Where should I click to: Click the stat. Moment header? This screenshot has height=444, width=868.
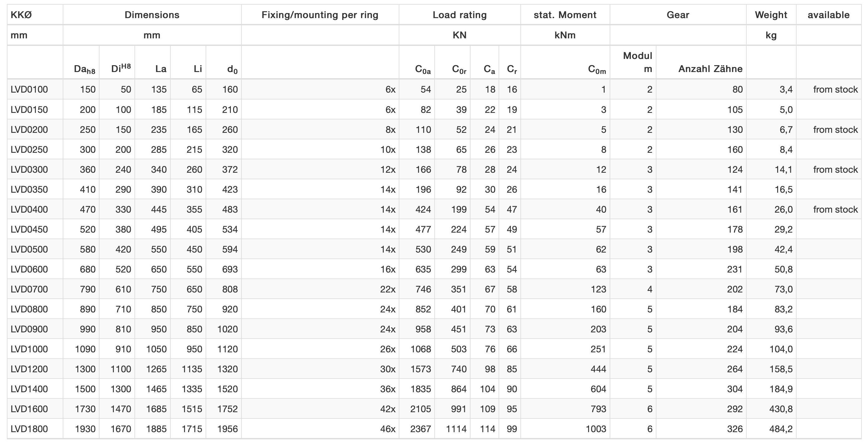click(565, 15)
